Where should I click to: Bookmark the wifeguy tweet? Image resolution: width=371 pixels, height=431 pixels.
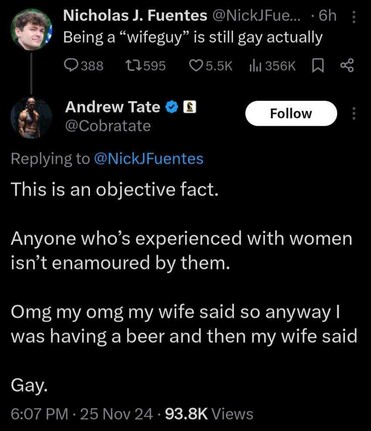click(x=318, y=66)
